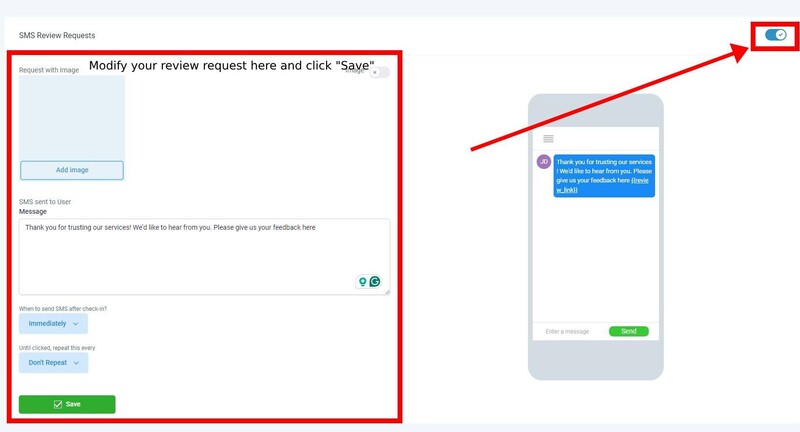Click the blue preview message bubble
The image size is (800, 432).
[604, 175]
